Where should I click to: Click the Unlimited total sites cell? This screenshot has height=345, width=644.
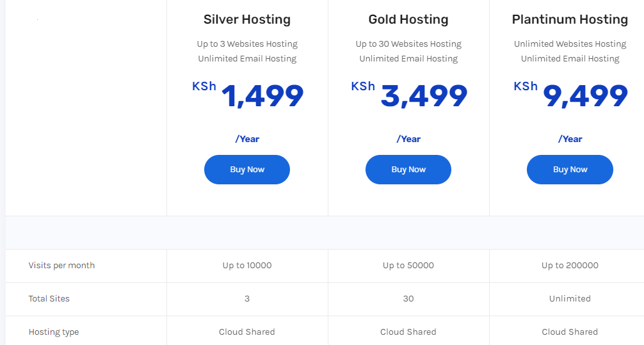[x=570, y=298]
